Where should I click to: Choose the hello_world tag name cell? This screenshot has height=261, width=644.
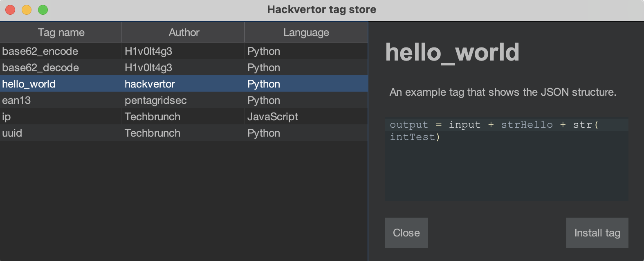pyautogui.click(x=29, y=84)
